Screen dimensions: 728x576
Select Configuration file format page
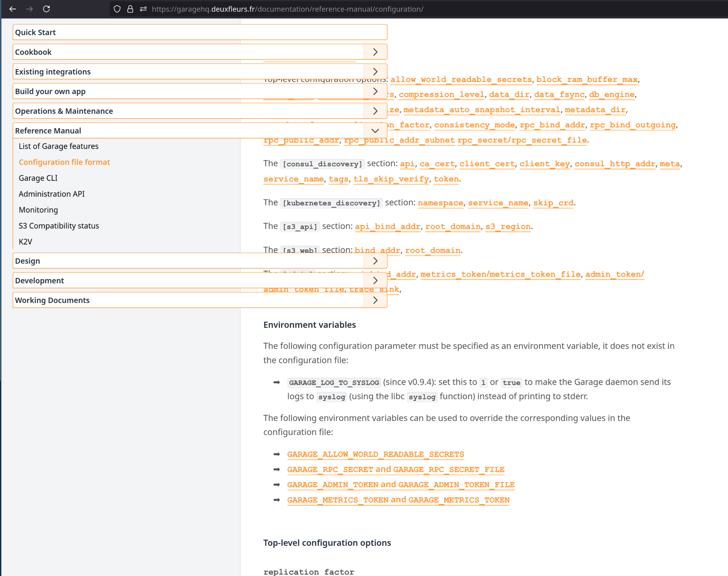pos(64,162)
